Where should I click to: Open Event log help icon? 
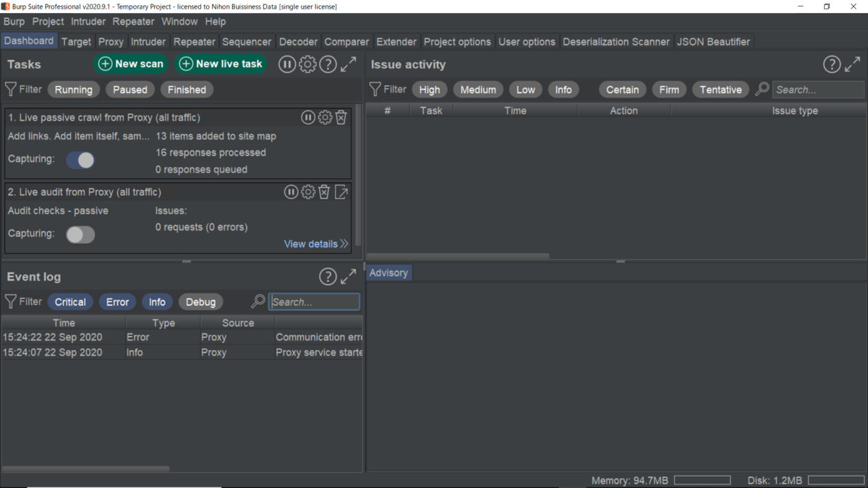(x=328, y=277)
